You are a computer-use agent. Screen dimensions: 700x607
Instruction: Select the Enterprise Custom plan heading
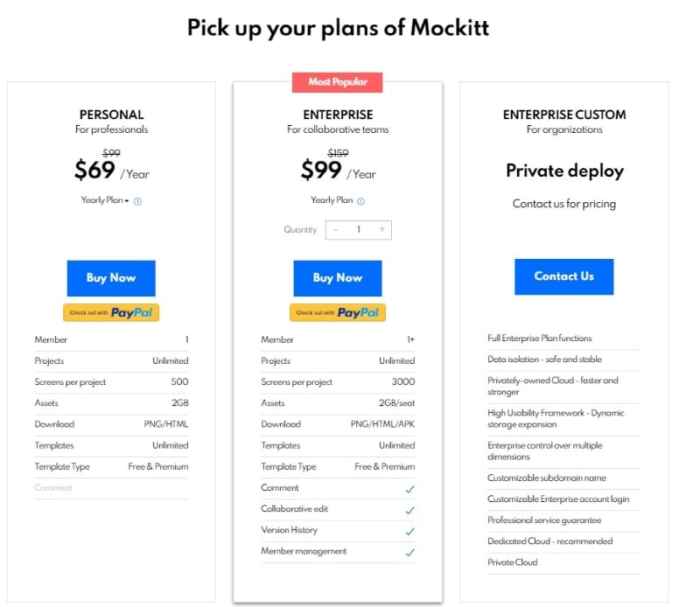(564, 115)
